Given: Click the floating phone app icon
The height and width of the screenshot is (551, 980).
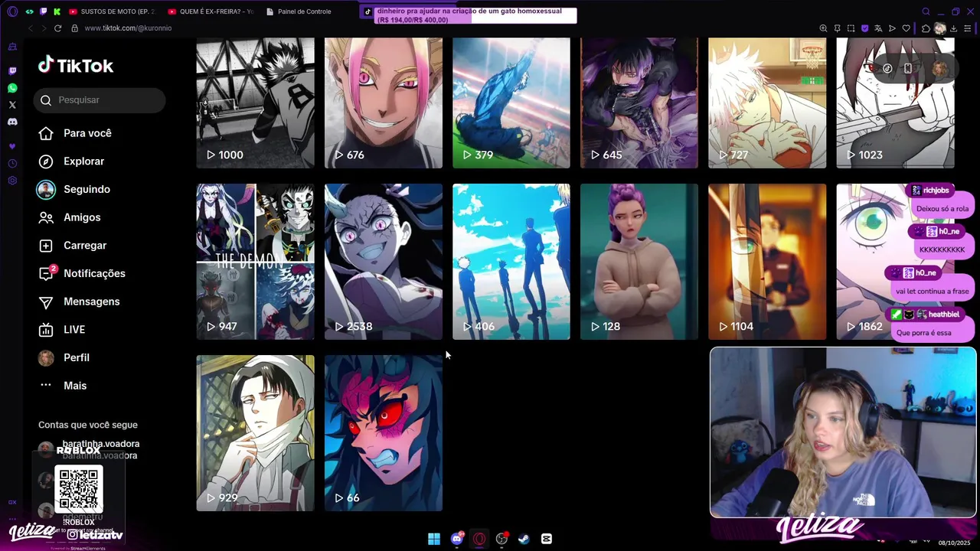Looking at the screenshot, I should (x=908, y=68).
